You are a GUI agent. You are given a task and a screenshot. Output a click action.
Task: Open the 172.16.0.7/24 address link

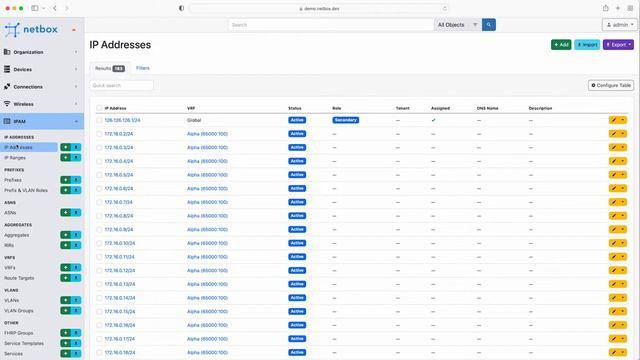pyautogui.click(x=118, y=202)
